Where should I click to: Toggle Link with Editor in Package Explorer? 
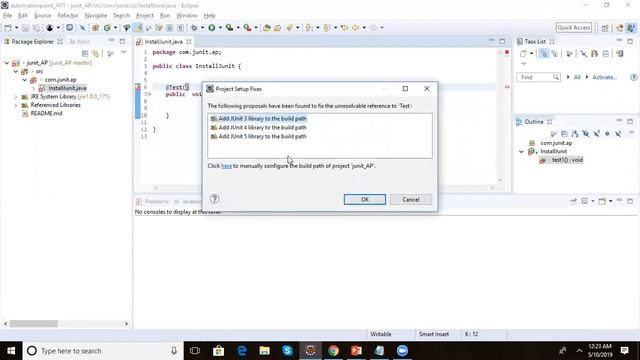(x=96, y=53)
